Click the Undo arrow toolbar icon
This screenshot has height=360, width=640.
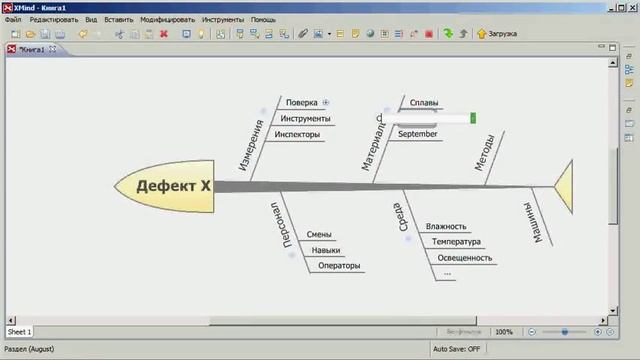coord(83,34)
